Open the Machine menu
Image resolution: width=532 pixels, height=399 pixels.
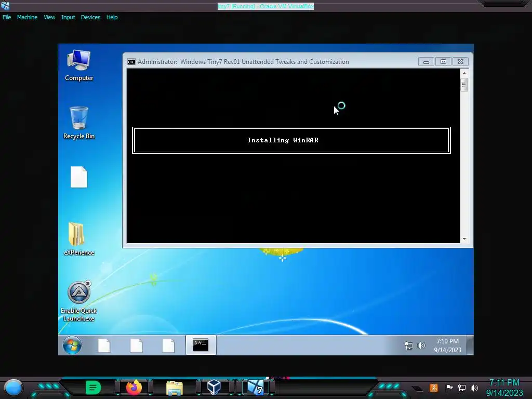point(27,17)
